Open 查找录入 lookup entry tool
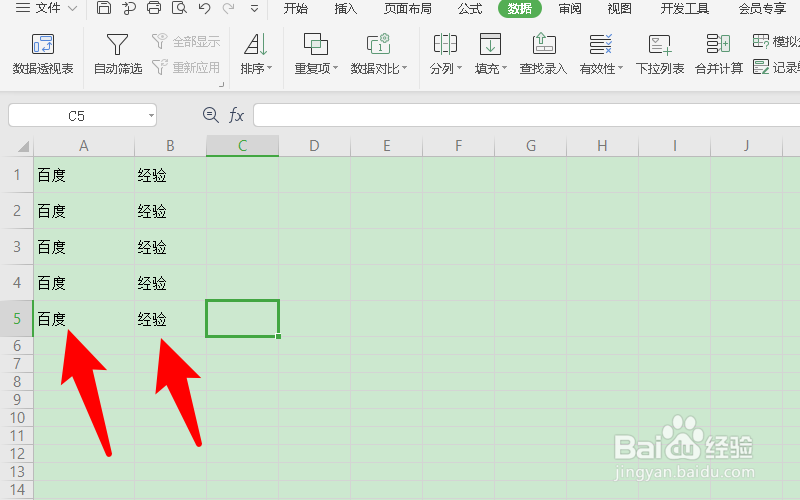The height and width of the screenshot is (500, 800). point(543,54)
